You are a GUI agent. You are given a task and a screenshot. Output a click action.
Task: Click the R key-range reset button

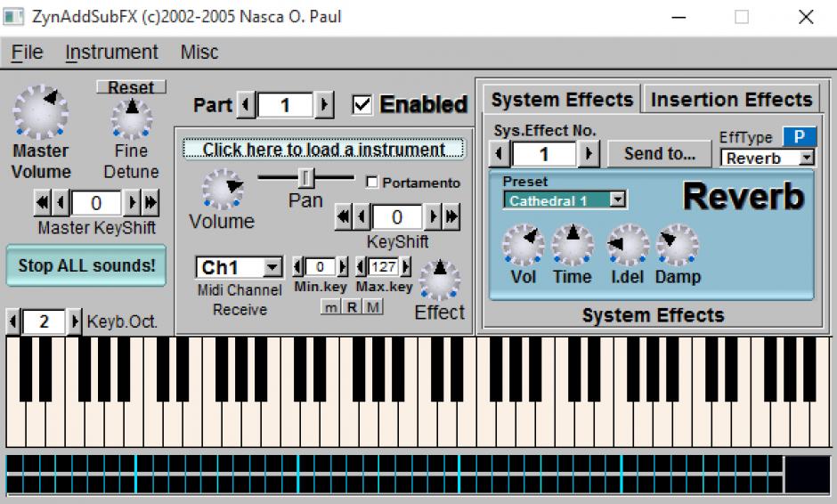(352, 307)
